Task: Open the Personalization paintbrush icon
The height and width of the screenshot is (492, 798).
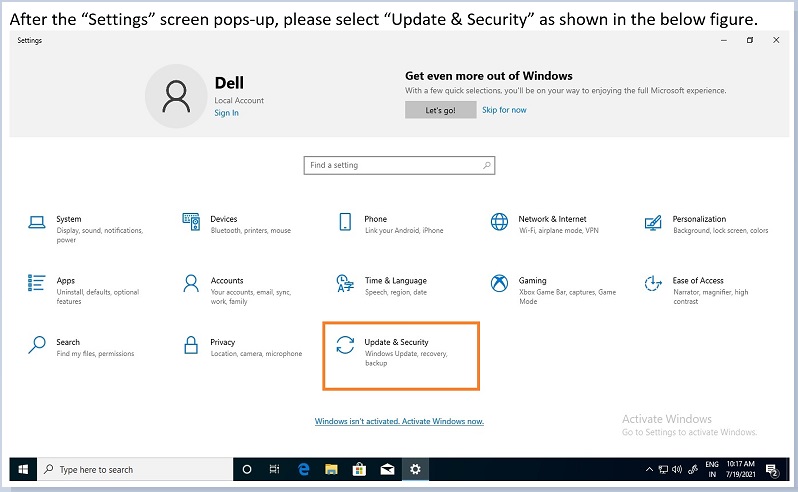Action: (653, 222)
